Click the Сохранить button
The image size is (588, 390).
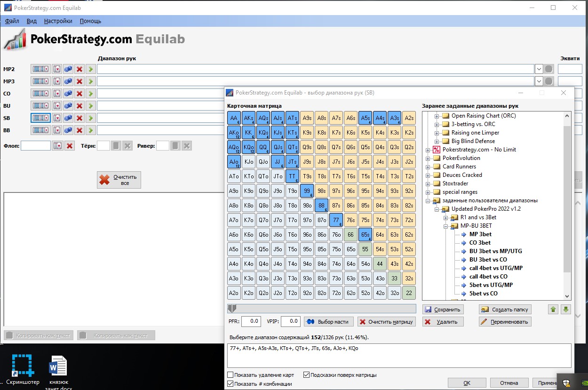[x=443, y=309]
